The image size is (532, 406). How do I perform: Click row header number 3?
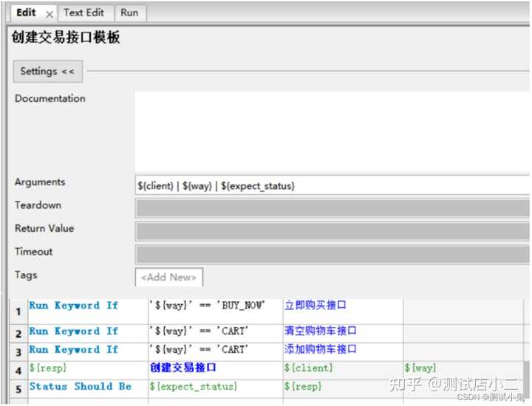pyautogui.click(x=18, y=352)
